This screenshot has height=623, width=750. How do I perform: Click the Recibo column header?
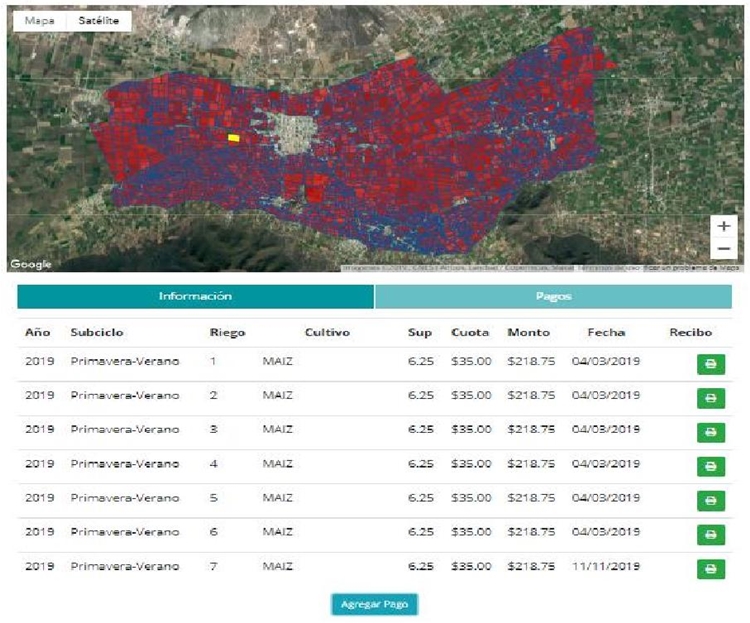click(690, 332)
